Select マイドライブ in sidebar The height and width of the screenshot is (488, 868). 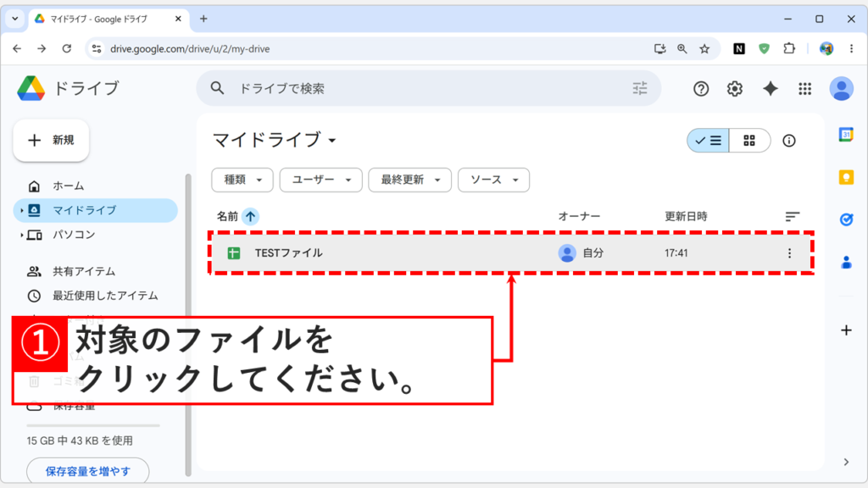click(x=95, y=211)
